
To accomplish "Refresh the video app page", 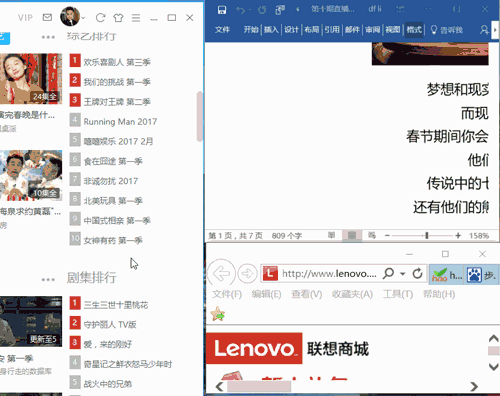I will pos(100,17).
